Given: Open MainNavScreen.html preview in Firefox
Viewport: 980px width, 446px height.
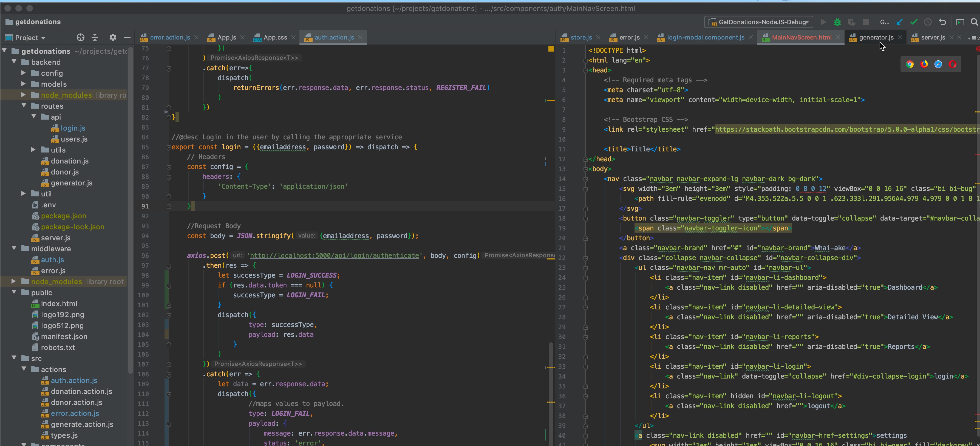Looking at the screenshot, I should pyautogui.click(x=924, y=64).
